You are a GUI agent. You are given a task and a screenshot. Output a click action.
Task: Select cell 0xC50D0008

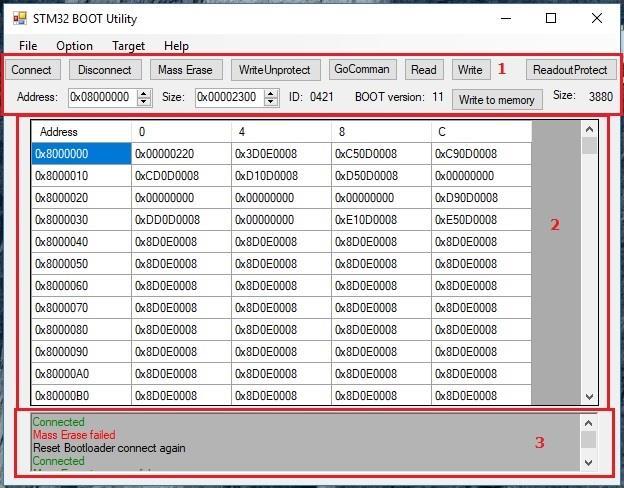pyautogui.click(x=382, y=154)
